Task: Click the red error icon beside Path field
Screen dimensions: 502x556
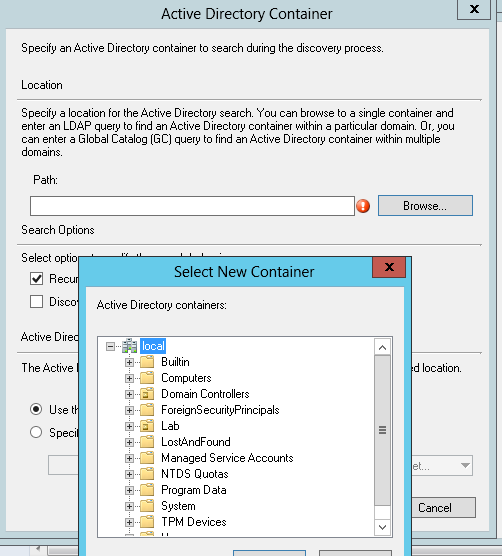Action: (x=363, y=206)
